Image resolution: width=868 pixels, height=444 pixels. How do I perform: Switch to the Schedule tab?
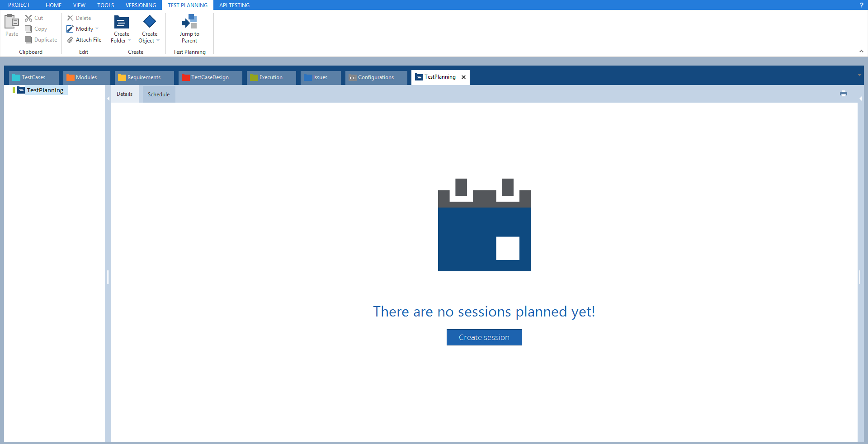click(159, 94)
